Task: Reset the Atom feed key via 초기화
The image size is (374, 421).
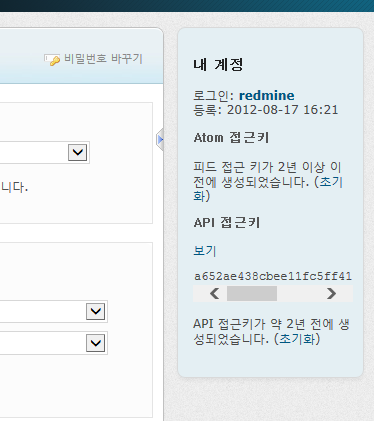Action: click(268, 189)
